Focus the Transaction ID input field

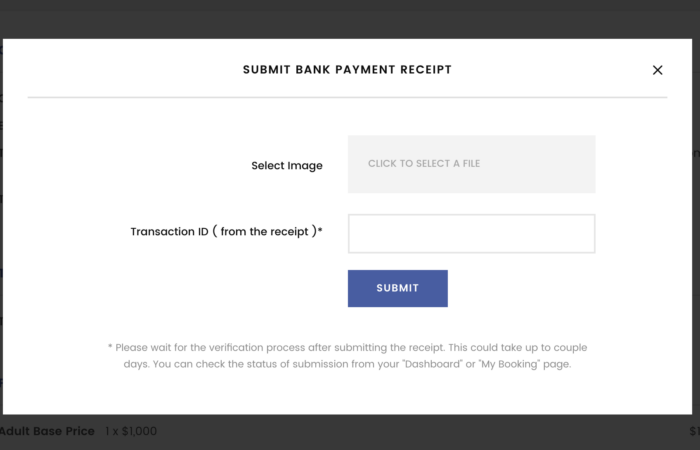click(471, 233)
